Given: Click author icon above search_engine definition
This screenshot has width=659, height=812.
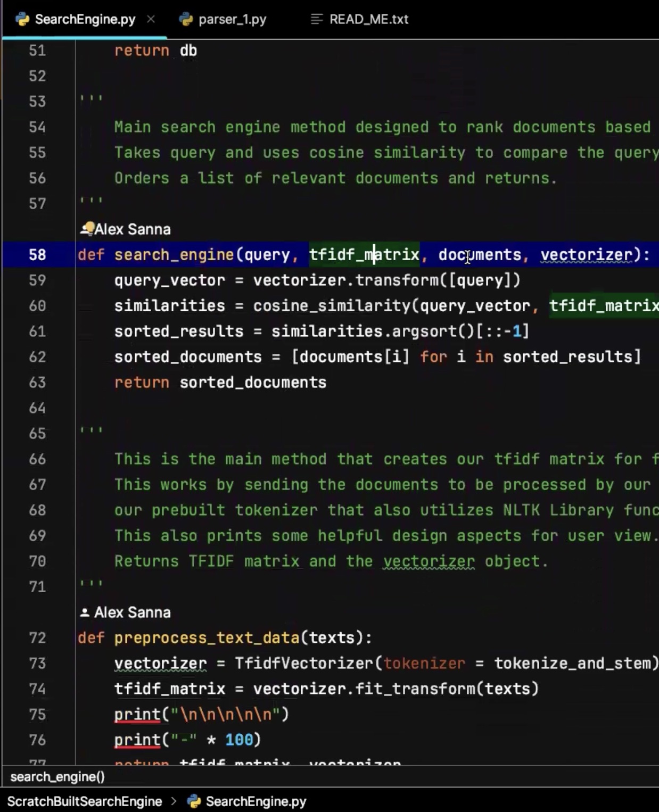Looking at the screenshot, I should point(87,229).
